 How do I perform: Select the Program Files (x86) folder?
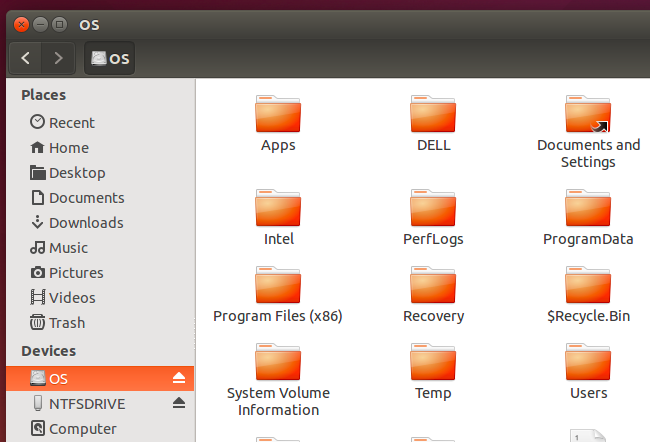[x=278, y=286]
